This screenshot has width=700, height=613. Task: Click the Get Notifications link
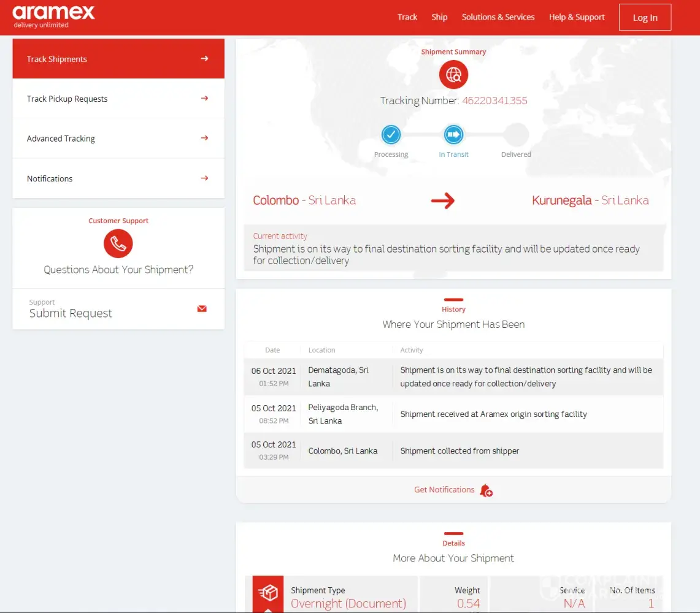click(444, 490)
